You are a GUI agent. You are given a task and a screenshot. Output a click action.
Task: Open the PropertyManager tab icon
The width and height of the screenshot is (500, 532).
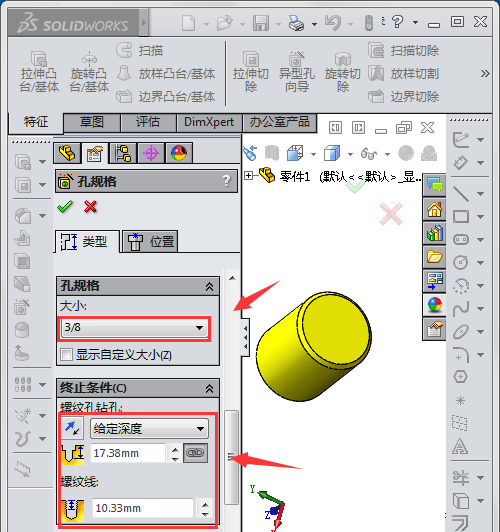[x=95, y=153]
